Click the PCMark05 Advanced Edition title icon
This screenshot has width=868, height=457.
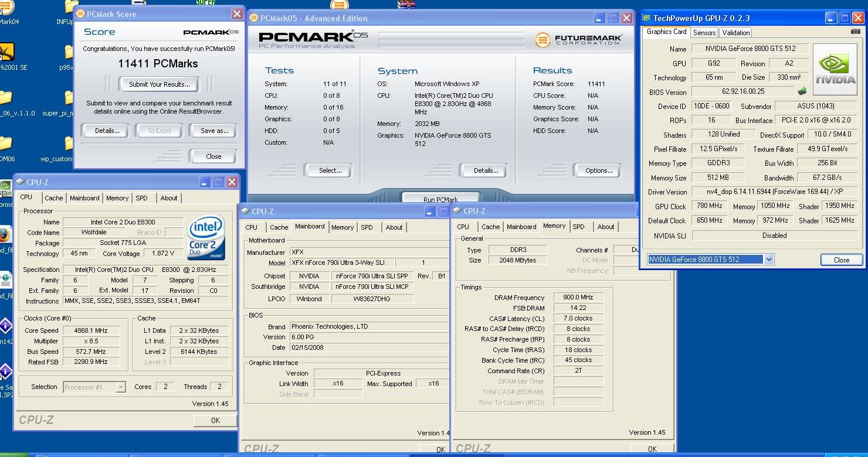(x=254, y=18)
